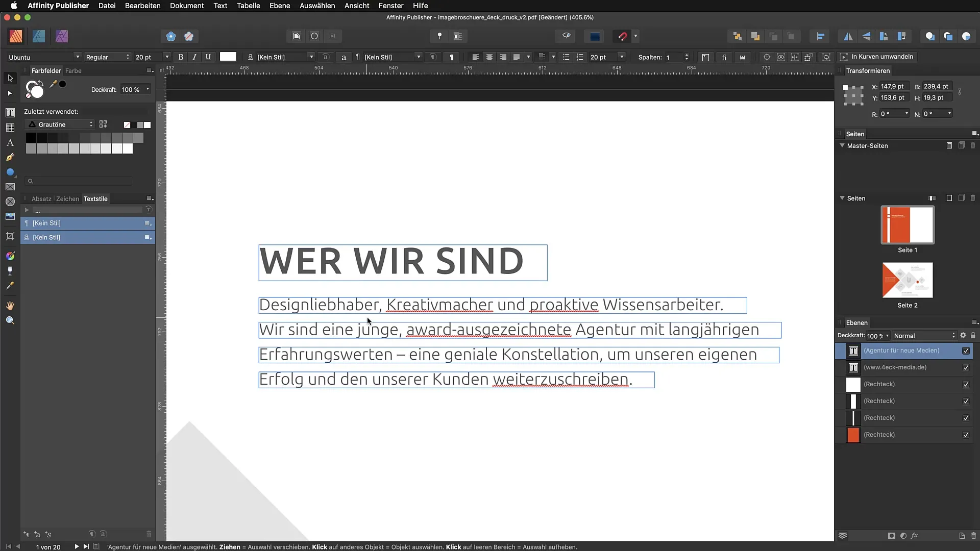This screenshot has height=551, width=980.
Task: Collapse the Seiten section triangle
Action: coord(842,198)
